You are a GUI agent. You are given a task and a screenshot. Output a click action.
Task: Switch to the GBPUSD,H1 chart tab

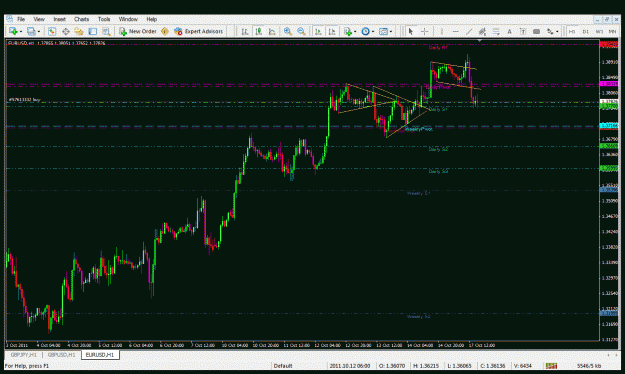click(x=61, y=354)
